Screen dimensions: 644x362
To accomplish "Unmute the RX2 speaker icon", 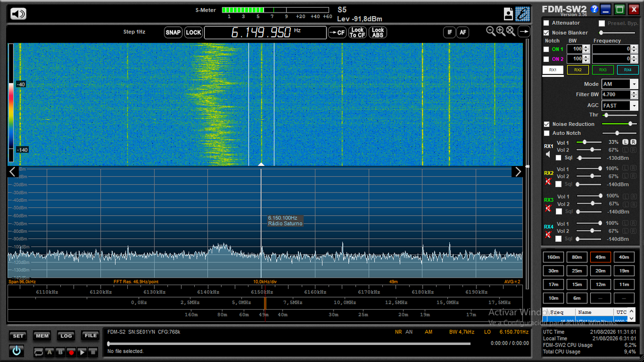I will pos(548,182).
